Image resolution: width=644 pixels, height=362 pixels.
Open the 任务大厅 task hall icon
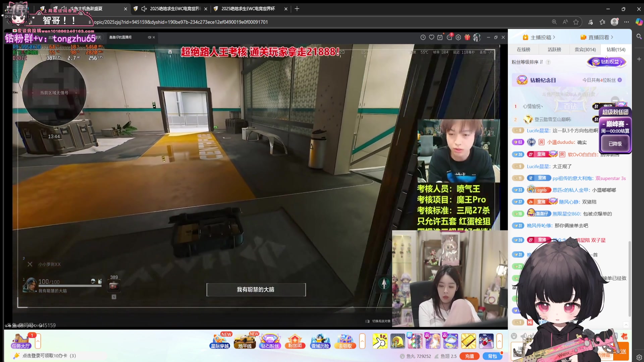[21, 341]
